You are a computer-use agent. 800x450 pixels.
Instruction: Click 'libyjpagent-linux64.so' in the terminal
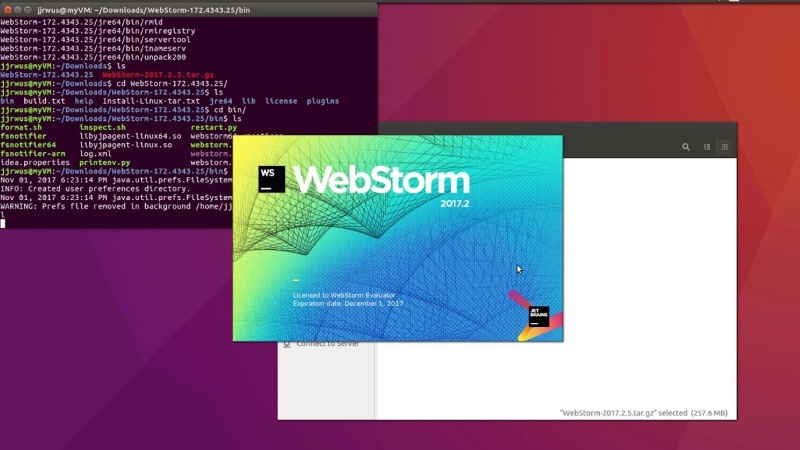[x=130, y=136]
